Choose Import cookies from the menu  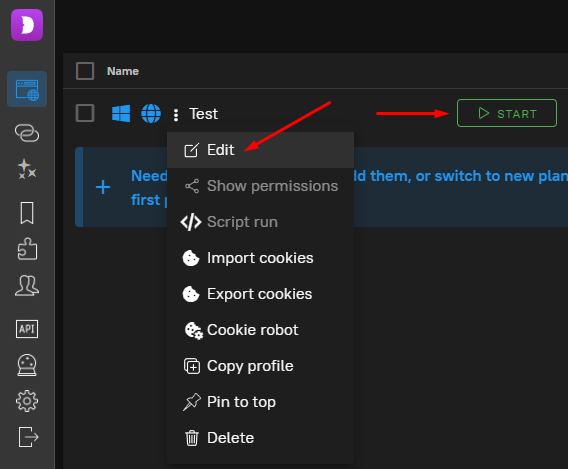[x=260, y=258]
